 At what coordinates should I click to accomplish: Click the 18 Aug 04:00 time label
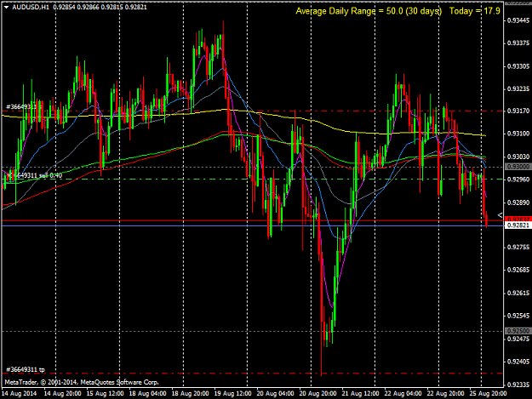(147, 394)
